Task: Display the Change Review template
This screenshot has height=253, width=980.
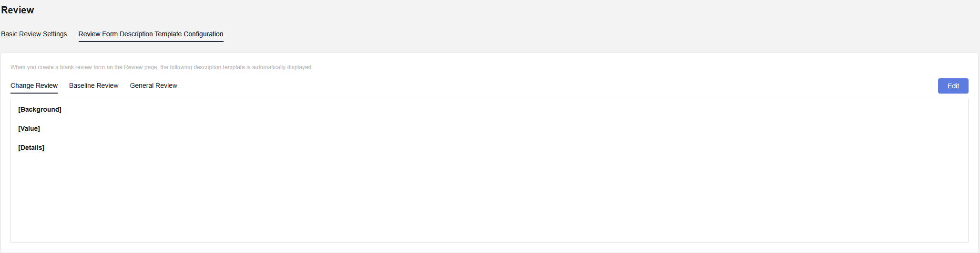Action: click(34, 85)
